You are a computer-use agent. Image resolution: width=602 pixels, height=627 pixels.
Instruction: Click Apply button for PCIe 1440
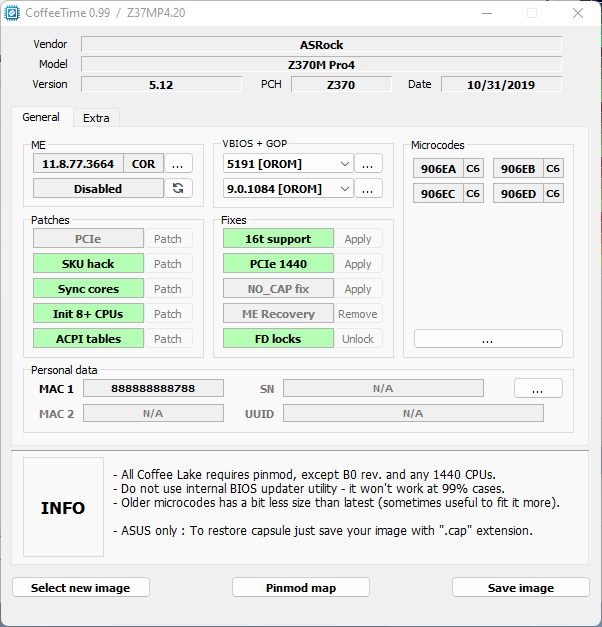(358, 264)
